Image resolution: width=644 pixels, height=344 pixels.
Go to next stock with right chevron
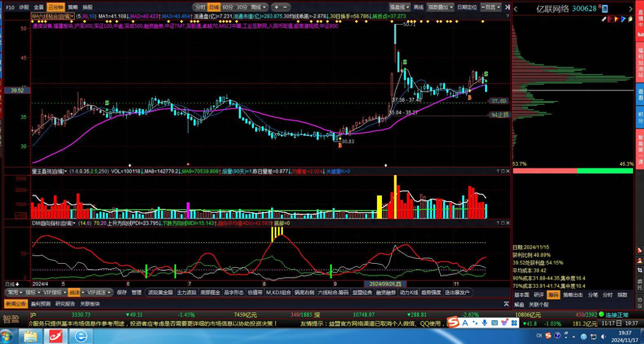631,9
